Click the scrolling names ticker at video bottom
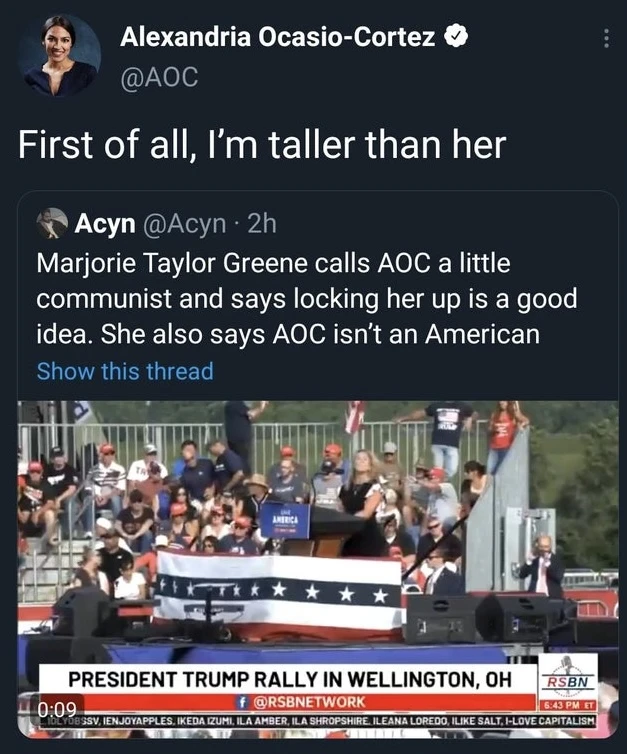 330,720
